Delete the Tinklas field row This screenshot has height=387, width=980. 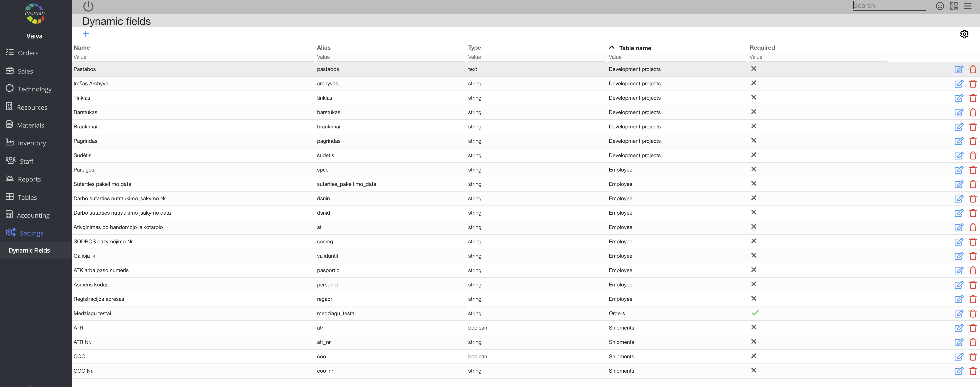coord(972,98)
